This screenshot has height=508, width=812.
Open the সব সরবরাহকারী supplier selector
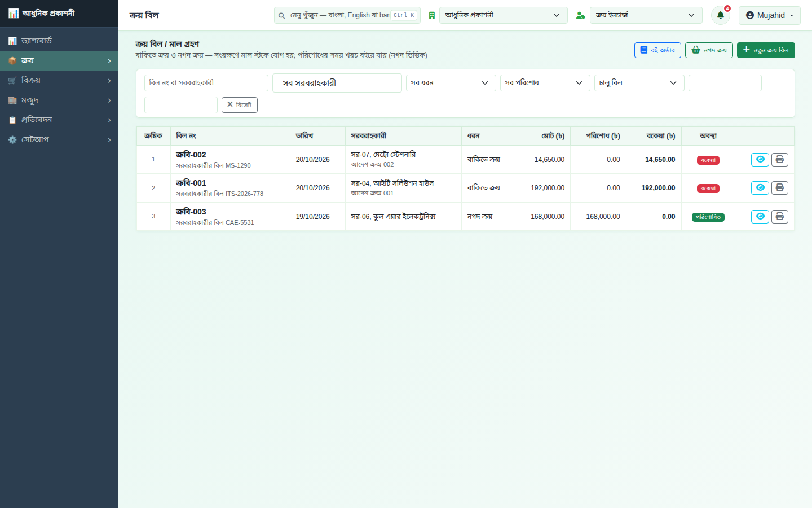[337, 83]
